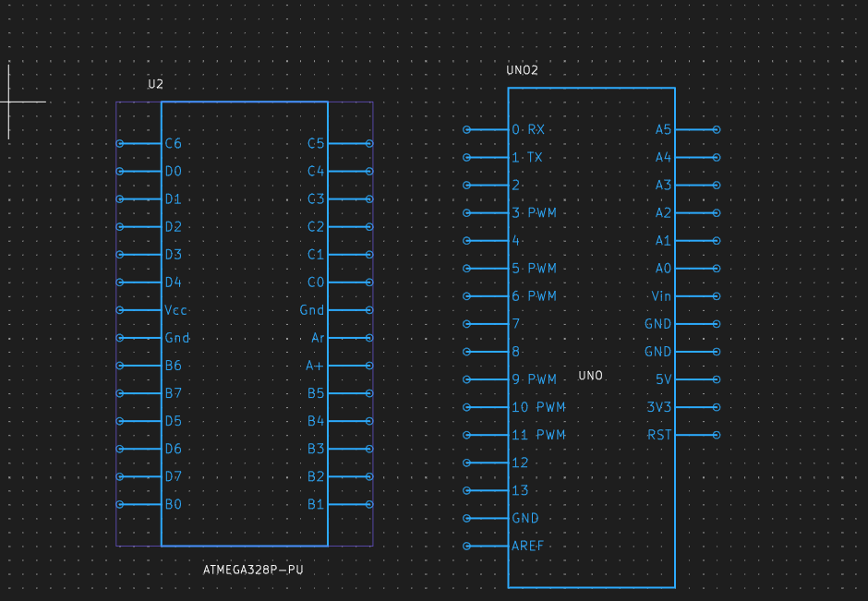The width and height of the screenshot is (868, 601).
Task: Select pin label D4 on U2
Action: [x=174, y=282]
